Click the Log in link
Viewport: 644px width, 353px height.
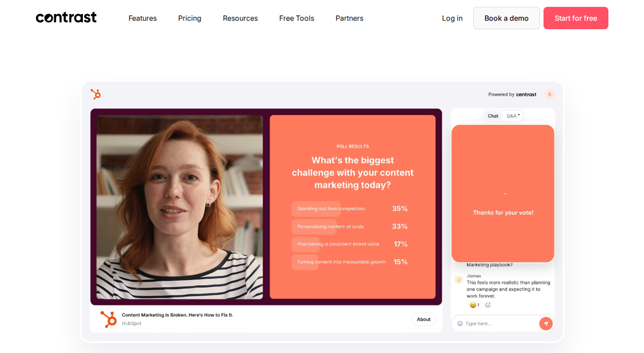tap(452, 18)
